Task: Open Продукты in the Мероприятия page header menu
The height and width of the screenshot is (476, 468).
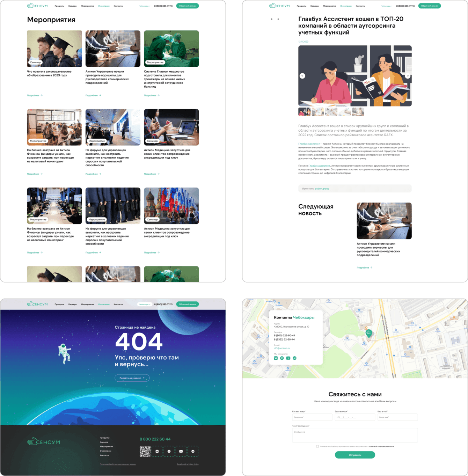Action: (x=59, y=6)
